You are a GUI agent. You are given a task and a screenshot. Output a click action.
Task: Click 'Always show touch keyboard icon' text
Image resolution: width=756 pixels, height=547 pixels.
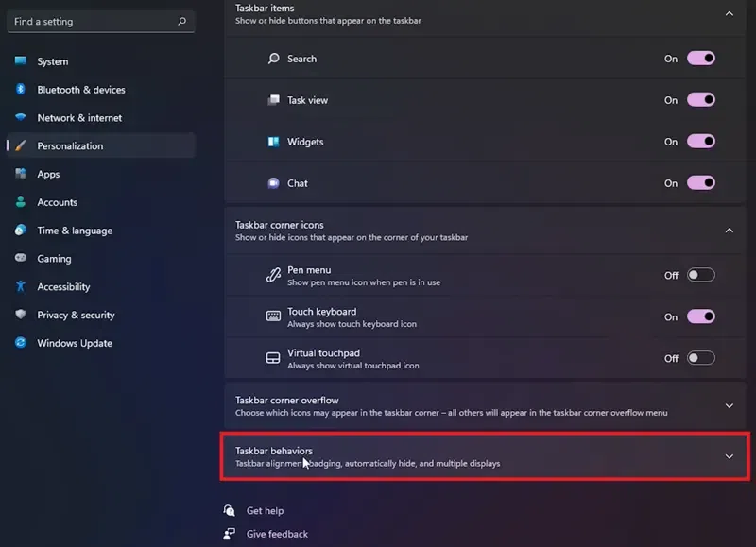tap(352, 324)
